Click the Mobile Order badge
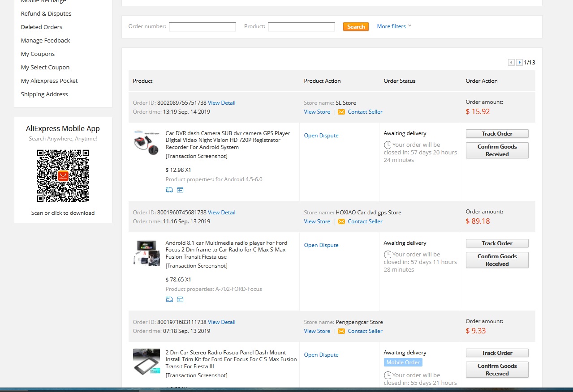This screenshot has height=392, width=573. coord(403,362)
